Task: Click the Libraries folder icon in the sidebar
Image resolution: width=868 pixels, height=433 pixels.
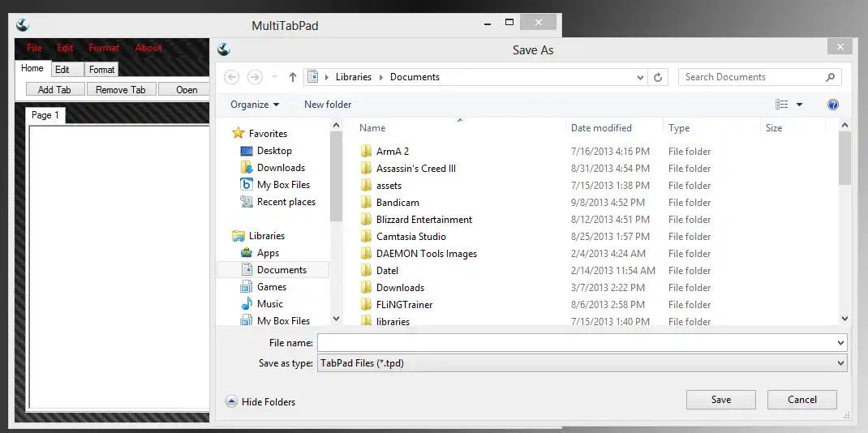Action: (x=238, y=236)
